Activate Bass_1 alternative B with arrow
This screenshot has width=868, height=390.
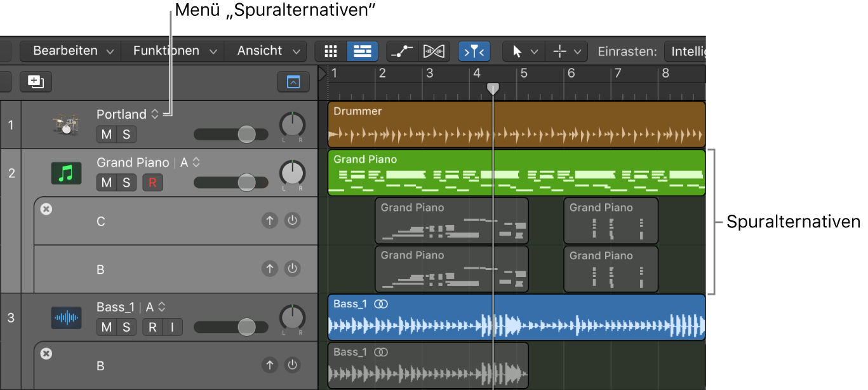pos(270,365)
